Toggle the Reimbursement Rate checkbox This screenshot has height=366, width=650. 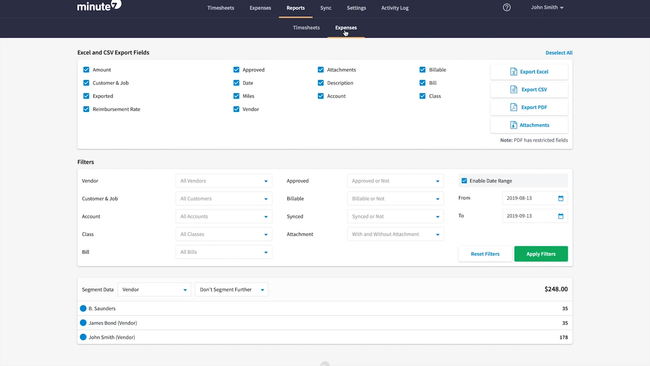coord(86,109)
